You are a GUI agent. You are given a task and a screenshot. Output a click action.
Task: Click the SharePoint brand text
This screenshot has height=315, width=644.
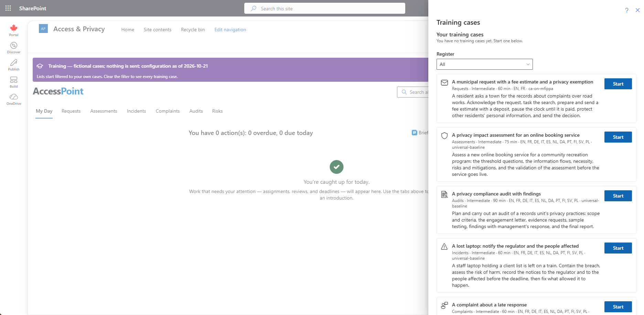[33, 8]
